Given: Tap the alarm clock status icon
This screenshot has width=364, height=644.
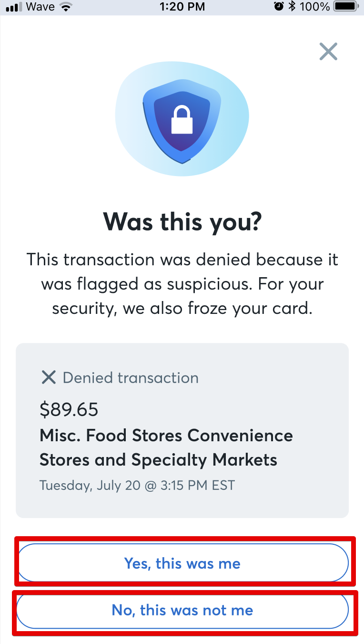Looking at the screenshot, I should (x=279, y=7).
